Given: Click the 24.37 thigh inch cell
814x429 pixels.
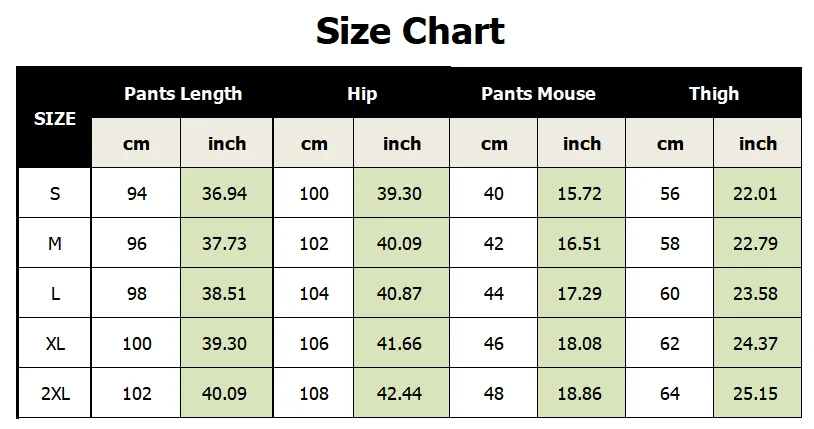Looking at the screenshot, I should click(757, 343).
